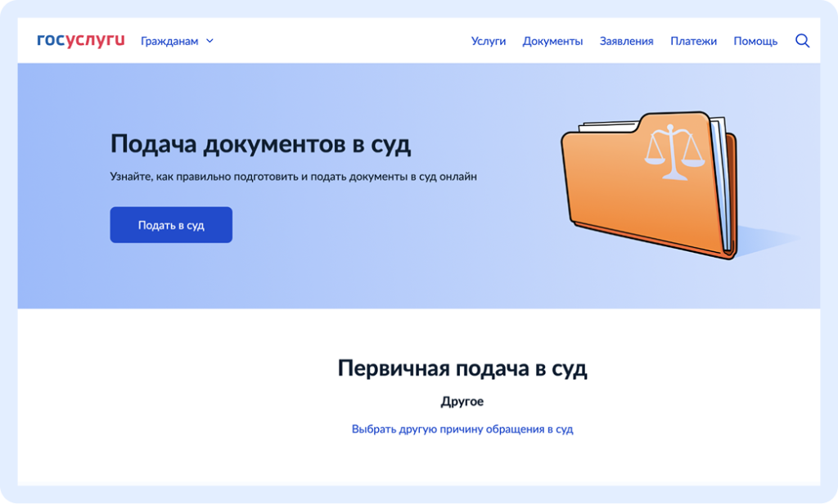
Task: Click the Госуслуги logo
Action: (80, 40)
